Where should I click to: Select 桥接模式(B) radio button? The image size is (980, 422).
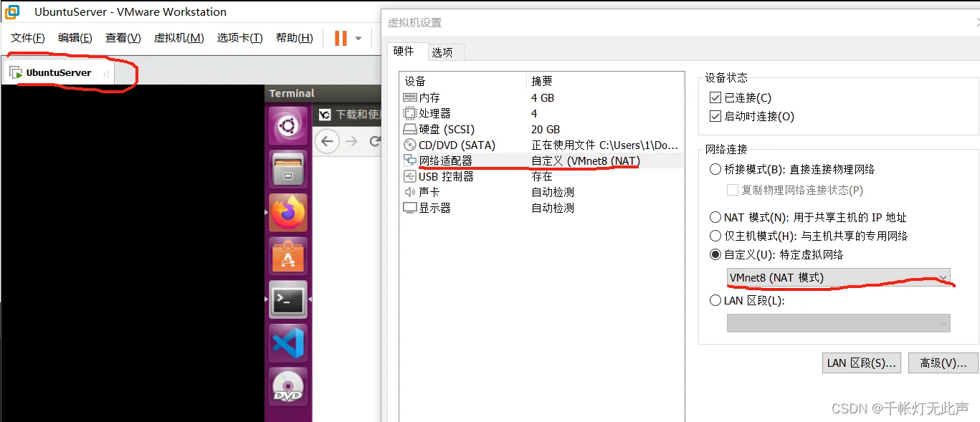pos(715,170)
